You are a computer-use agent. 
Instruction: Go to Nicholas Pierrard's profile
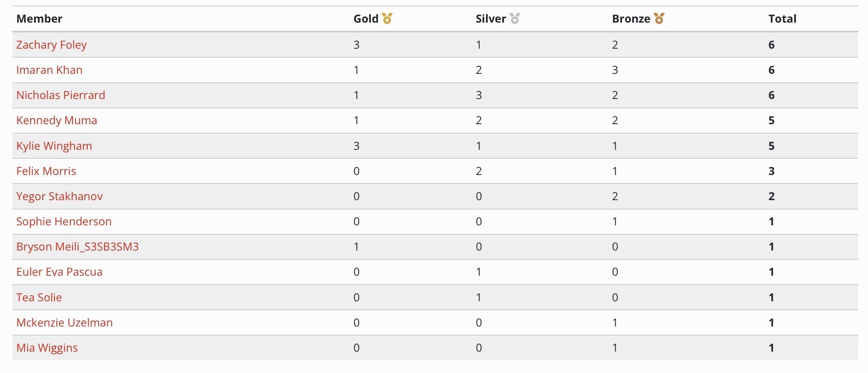click(61, 95)
